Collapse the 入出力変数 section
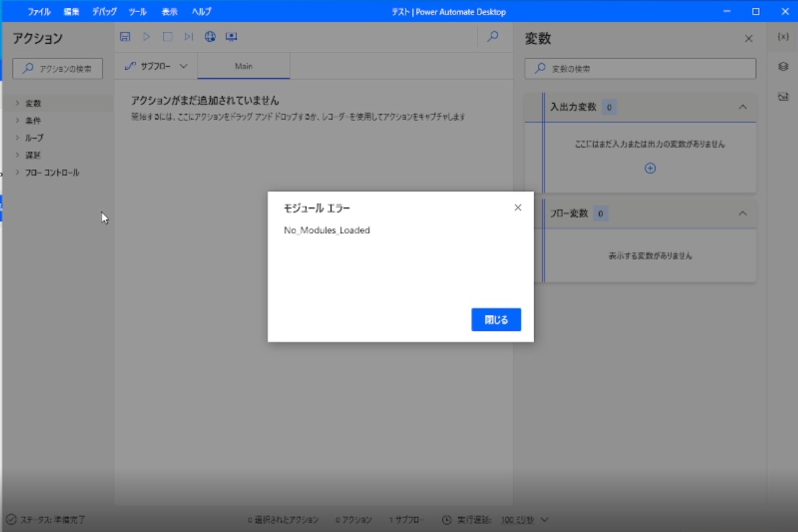 coord(743,107)
